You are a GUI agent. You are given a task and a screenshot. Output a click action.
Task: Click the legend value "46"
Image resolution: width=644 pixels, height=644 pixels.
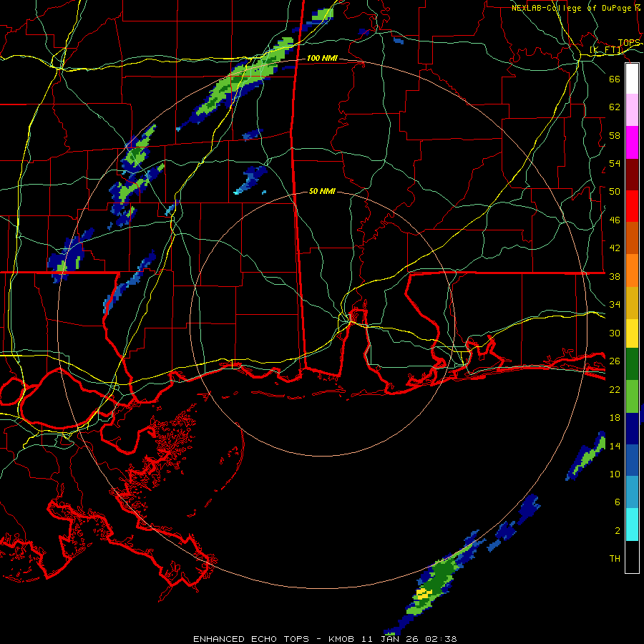point(615,220)
